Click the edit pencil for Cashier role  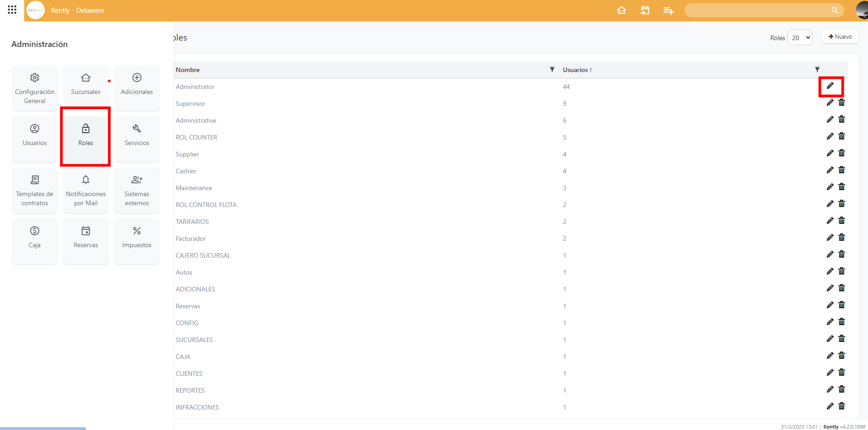[x=830, y=170]
